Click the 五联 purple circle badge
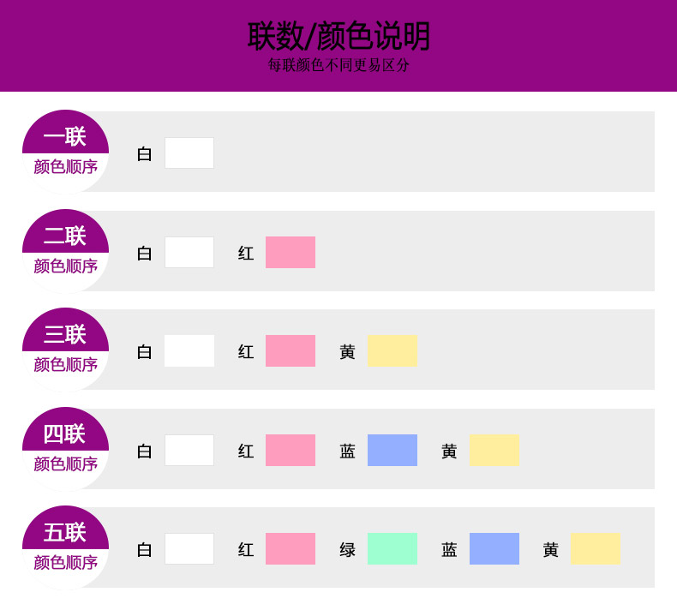 click(x=65, y=547)
